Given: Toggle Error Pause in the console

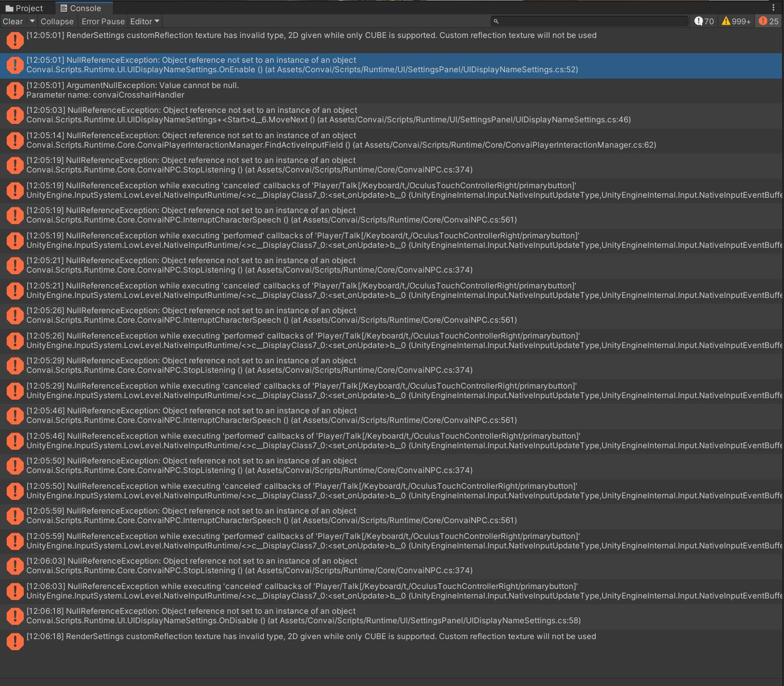Looking at the screenshot, I should [103, 22].
